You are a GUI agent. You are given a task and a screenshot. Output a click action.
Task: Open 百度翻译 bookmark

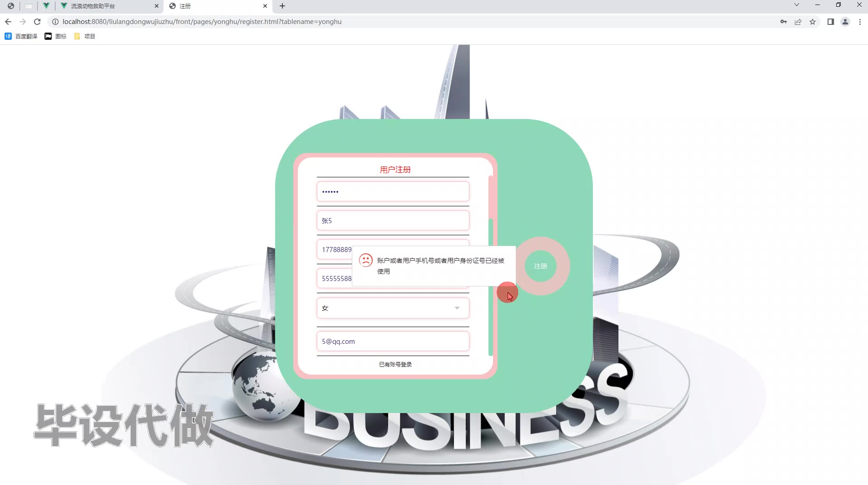[x=21, y=36]
